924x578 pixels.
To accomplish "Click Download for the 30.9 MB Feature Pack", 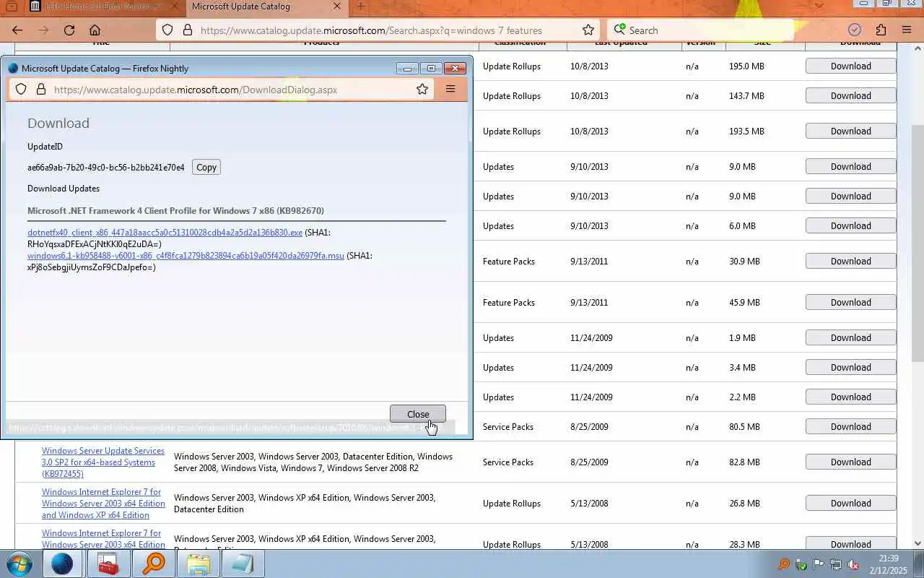I will [x=850, y=261].
